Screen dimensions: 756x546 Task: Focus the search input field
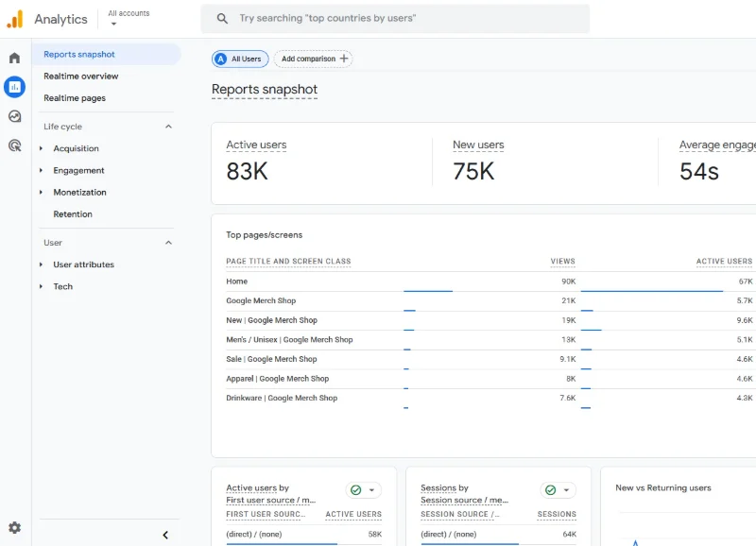[395, 19]
